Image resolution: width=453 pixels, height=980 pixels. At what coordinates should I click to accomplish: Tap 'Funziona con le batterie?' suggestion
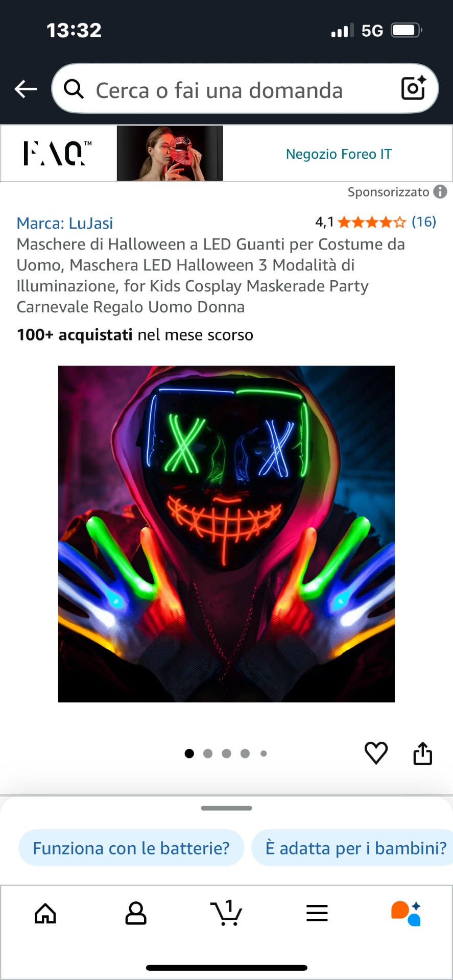pyautogui.click(x=131, y=848)
